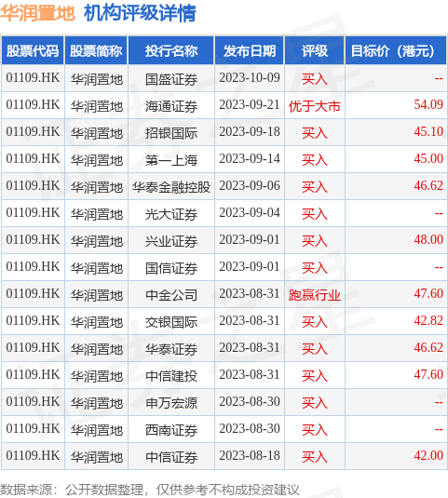Click the 投行名称 column header
Viewport: 448px width, 498px height.
tap(171, 50)
